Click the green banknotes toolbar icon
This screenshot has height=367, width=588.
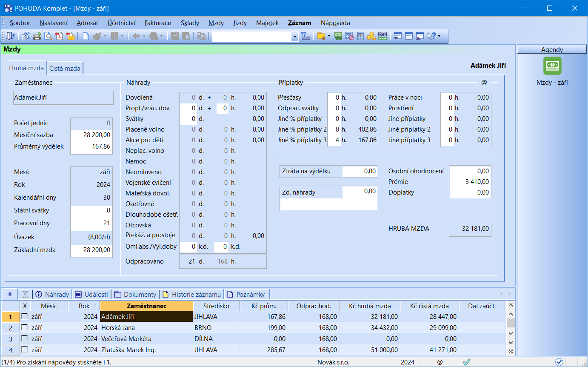coord(339,37)
